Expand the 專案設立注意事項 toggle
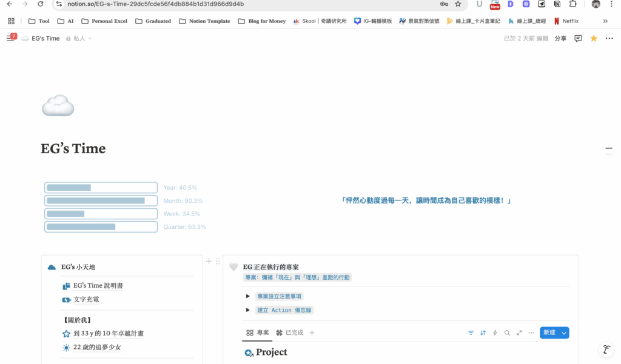 [x=247, y=296]
